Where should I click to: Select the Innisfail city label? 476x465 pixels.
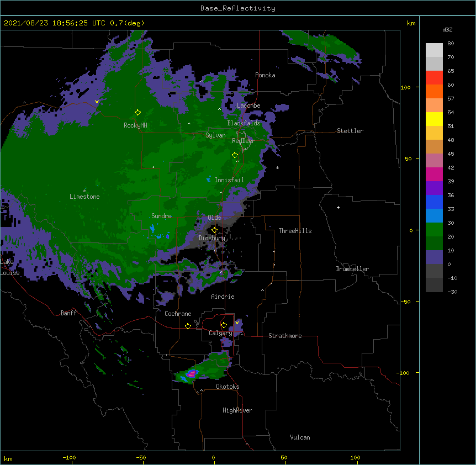point(229,180)
